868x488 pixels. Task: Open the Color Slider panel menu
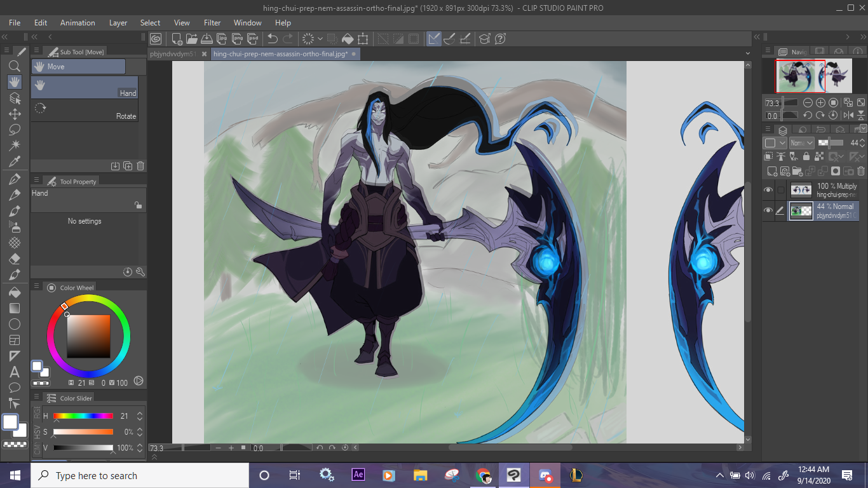click(x=36, y=398)
